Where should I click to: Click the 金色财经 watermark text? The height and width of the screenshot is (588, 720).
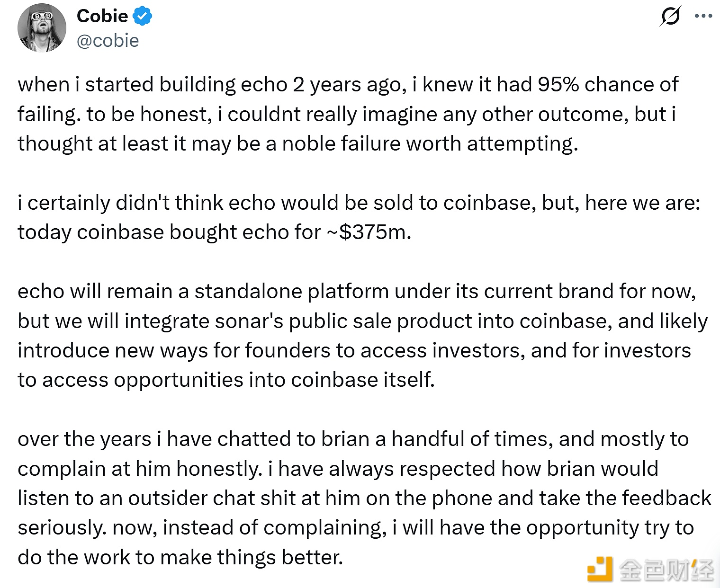point(666,569)
